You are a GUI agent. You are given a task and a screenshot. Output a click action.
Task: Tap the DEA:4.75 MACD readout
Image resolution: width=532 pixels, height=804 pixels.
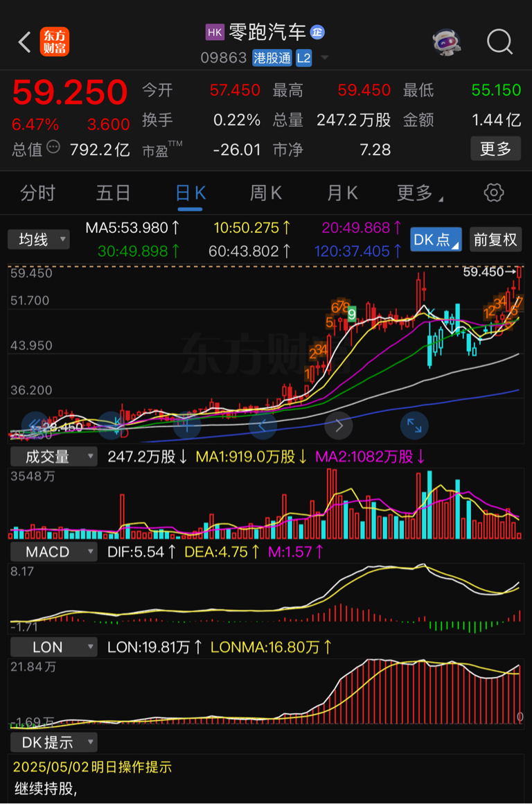click(222, 552)
